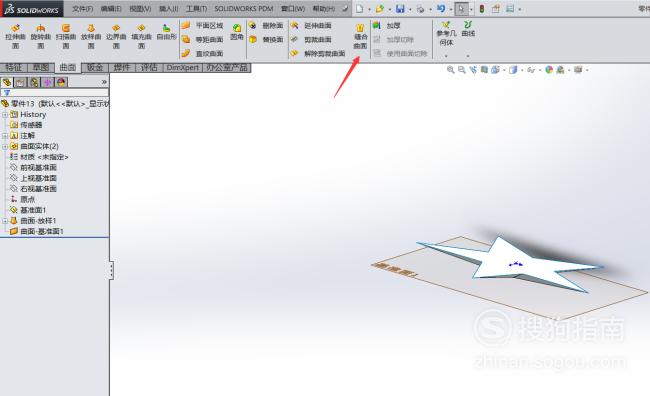The width and height of the screenshot is (650, 396).
Task: Select the Swept Surface (扫描曲面) tool
Action: [66, 36]
